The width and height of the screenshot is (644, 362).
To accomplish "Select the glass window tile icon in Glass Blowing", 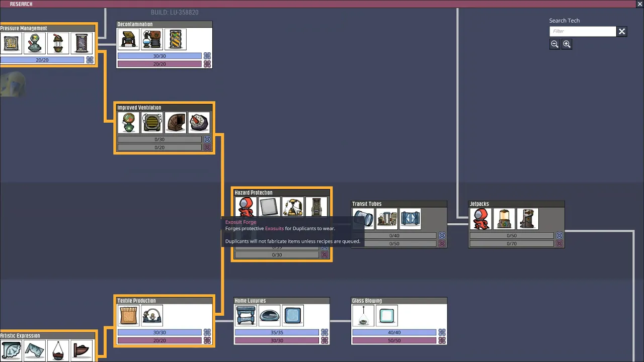I will 387,316.
